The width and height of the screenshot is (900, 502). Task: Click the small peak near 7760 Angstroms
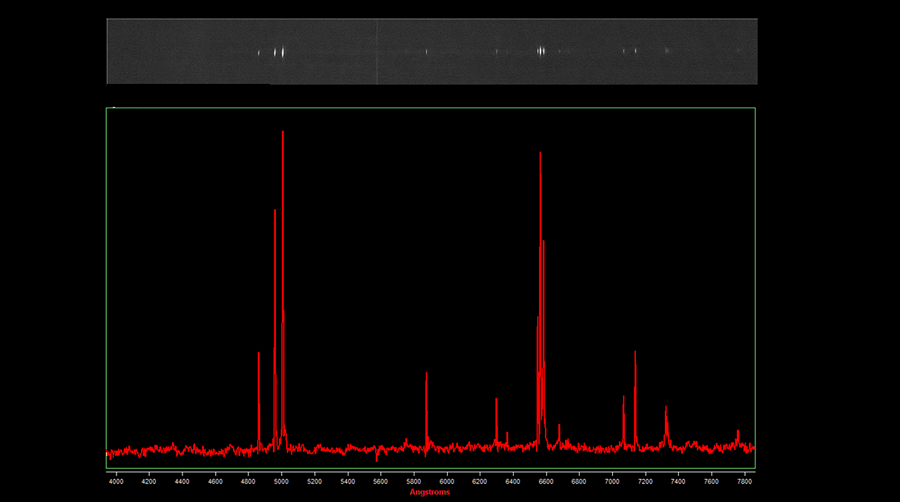click(738, 433)
